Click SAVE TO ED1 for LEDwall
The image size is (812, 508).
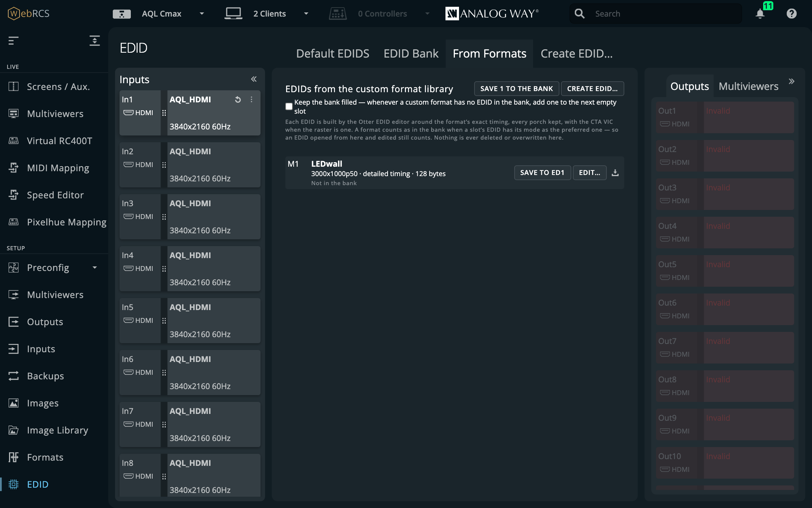[542, 173]
